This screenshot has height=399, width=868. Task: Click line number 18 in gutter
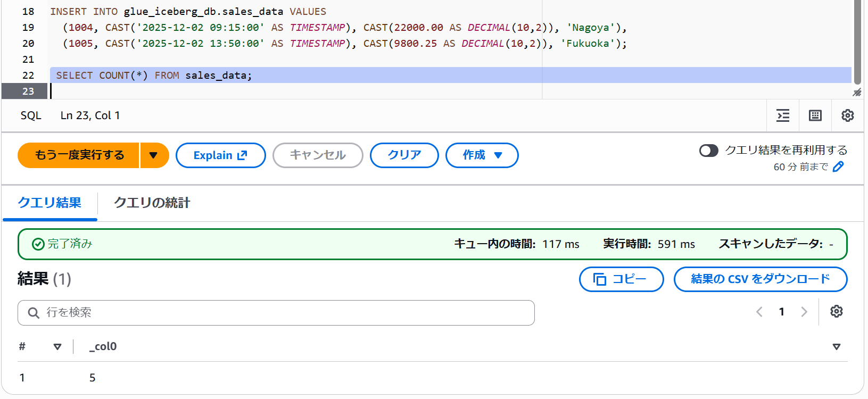pyautogui.click(x=28, y=12)
